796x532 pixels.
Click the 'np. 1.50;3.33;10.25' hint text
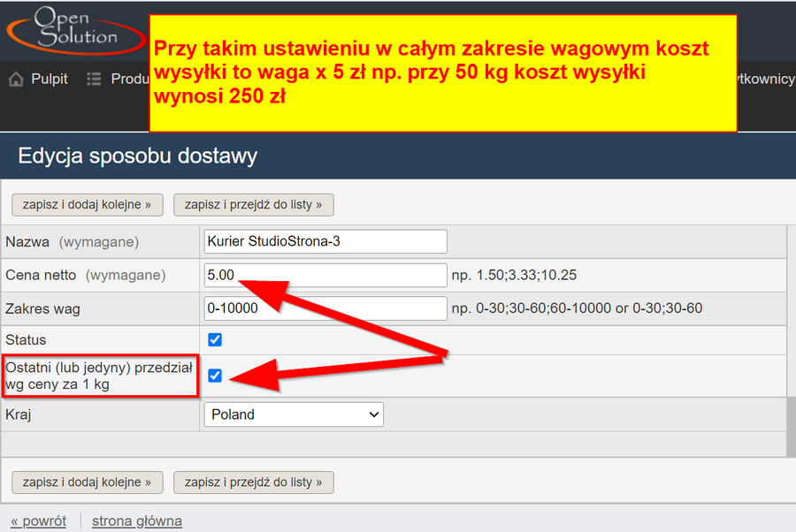click(514, 276)
